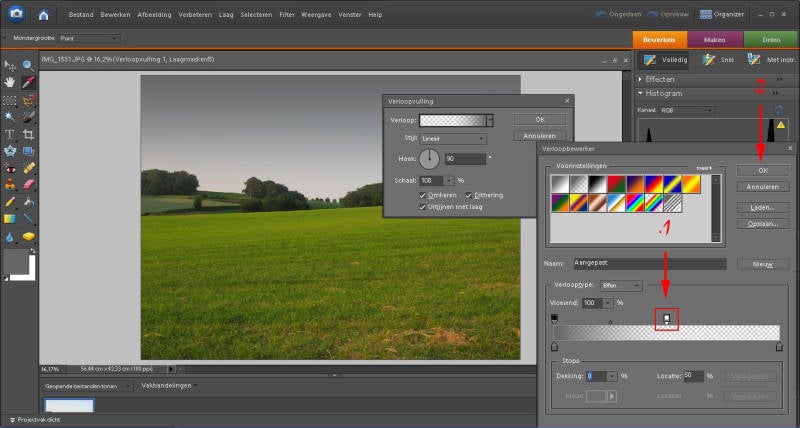Click the home icon in title bar
The image size is (800, 428).
pos(43,15)
